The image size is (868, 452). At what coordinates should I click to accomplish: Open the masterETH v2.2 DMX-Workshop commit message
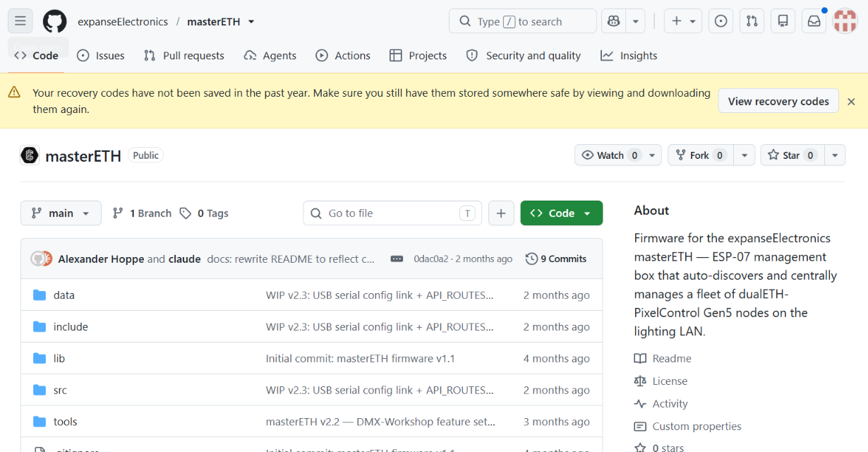(x=380, y=422)
